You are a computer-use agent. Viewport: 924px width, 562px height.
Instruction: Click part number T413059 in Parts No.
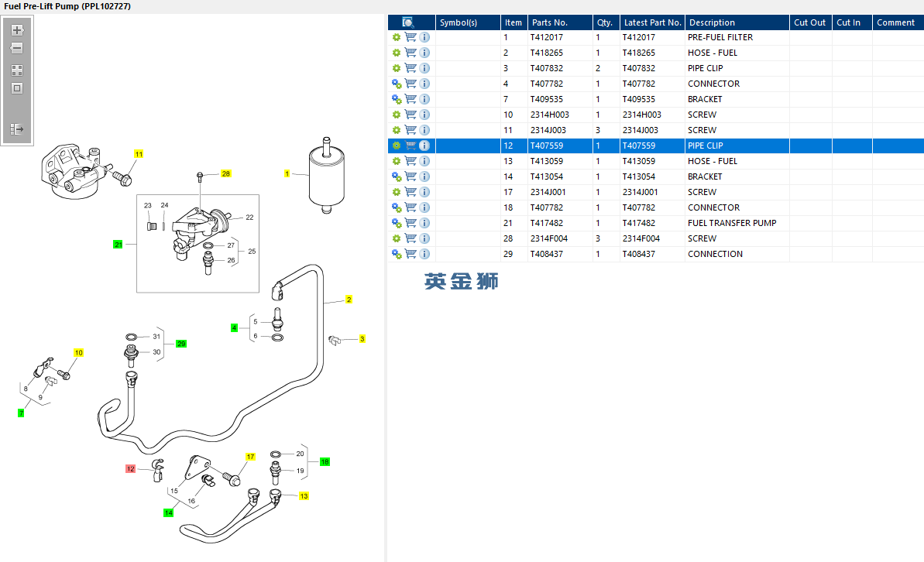tap(546, 161)
